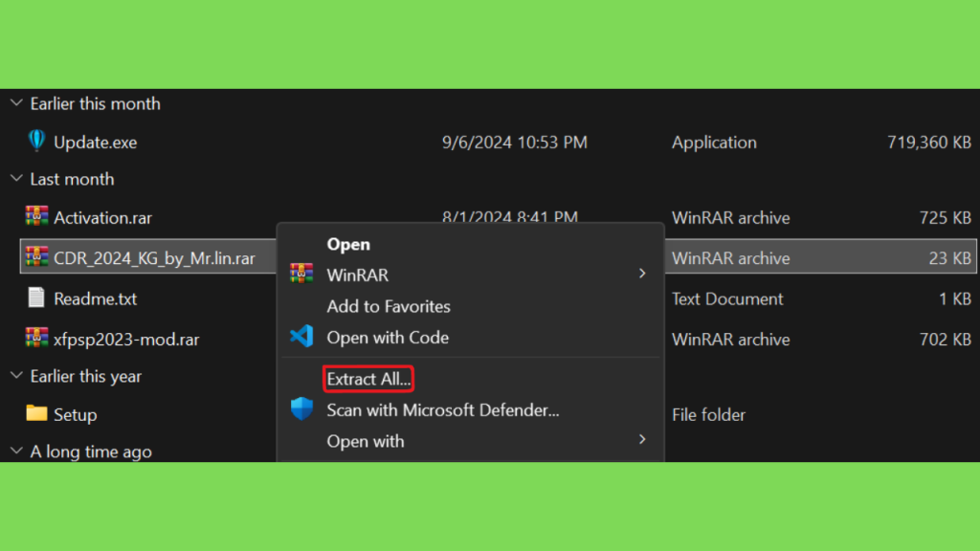Expand the Open with submenu arrow
Screen dimensions: 980x551
click(x=642, y=440)
